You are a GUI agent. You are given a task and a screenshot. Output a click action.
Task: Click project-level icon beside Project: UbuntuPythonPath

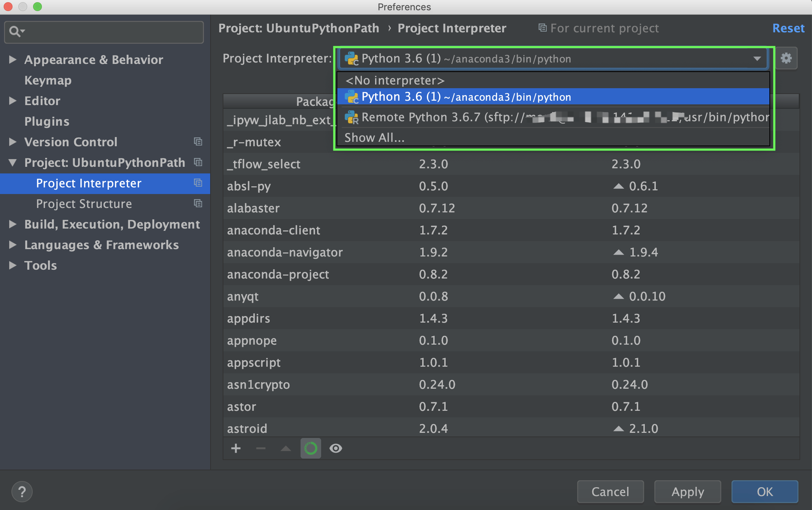click(198, 162)
